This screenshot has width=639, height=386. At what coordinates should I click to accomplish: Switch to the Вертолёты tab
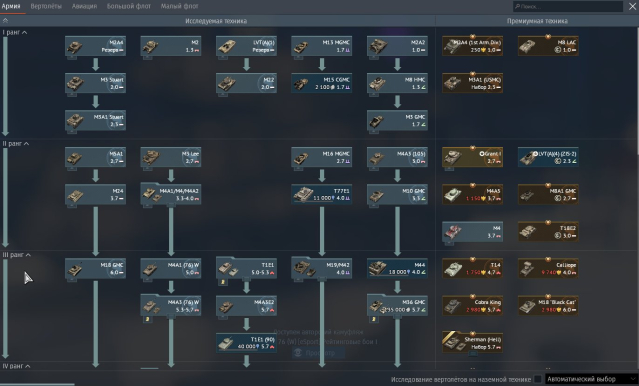click(46, 6)
